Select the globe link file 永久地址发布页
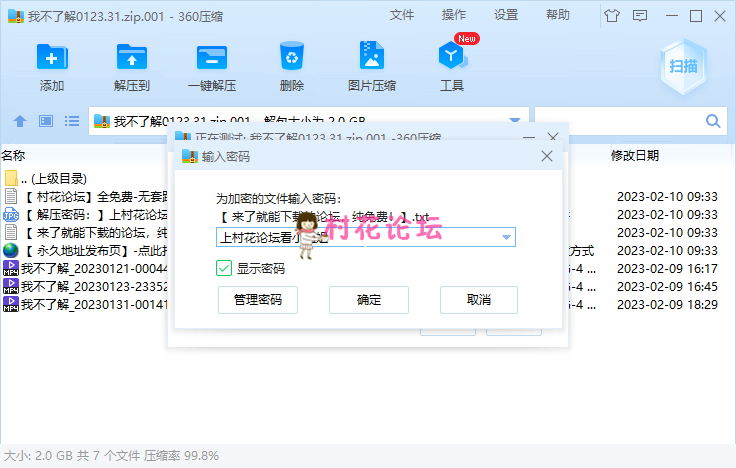The height and width of the screenshot is (468, 736). (11, 250)
